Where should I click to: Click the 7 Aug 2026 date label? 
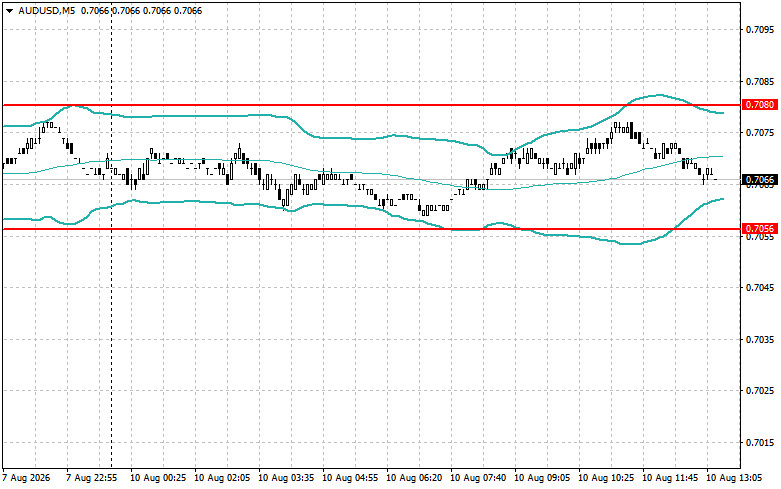26,478
